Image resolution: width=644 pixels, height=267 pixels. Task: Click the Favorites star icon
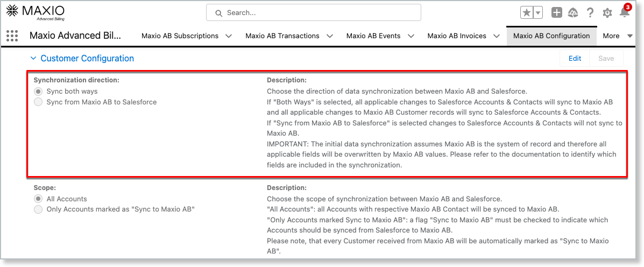526,13
